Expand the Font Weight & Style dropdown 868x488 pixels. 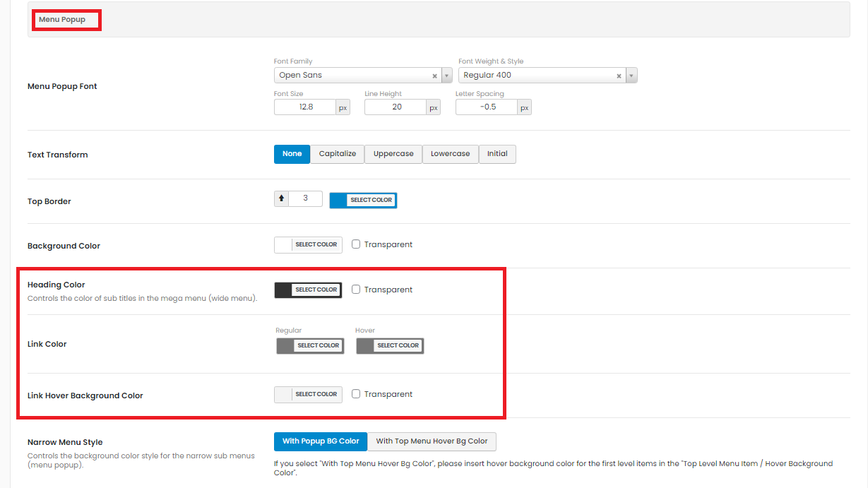(631, 76)
